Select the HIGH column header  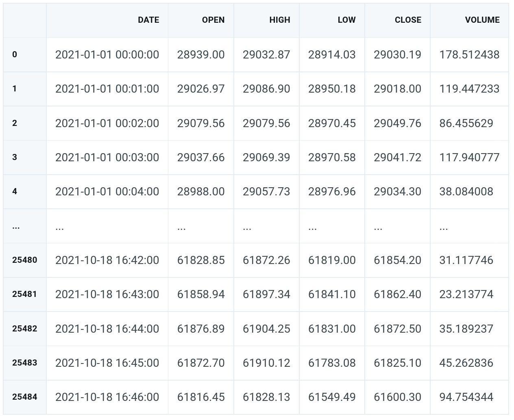pyautogui.click(x=279, y=20)
